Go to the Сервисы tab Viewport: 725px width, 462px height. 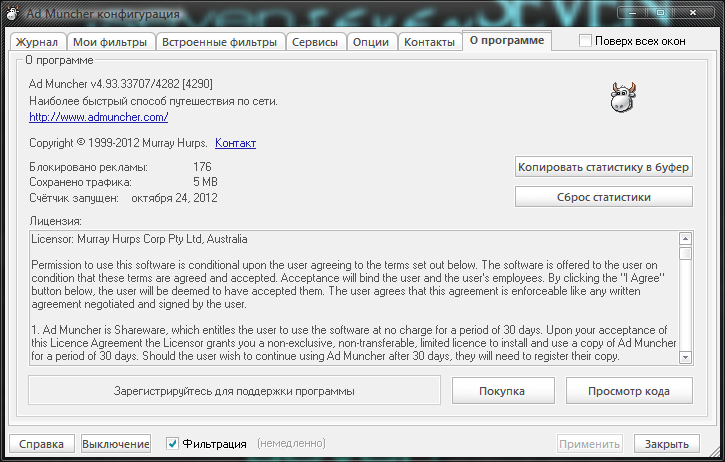[315, 42]
